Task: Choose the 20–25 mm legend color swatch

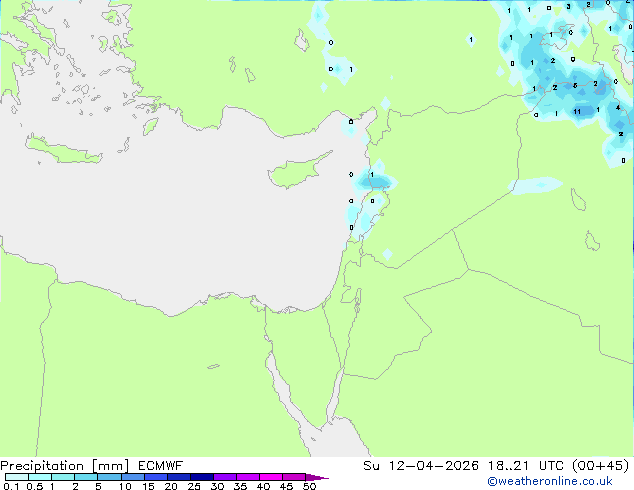Action: (x=178, y=477)
